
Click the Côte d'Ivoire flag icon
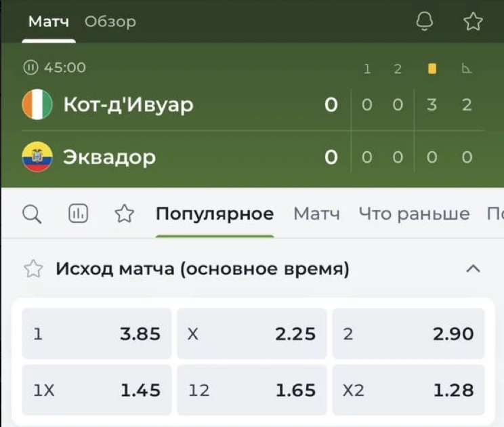pos(37,104)
